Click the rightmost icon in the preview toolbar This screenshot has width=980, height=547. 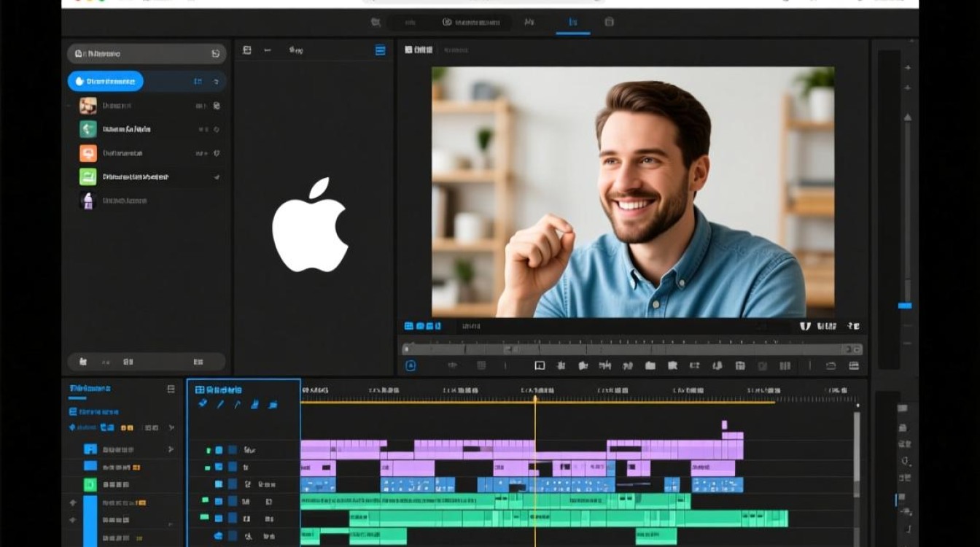pos(854,365)
